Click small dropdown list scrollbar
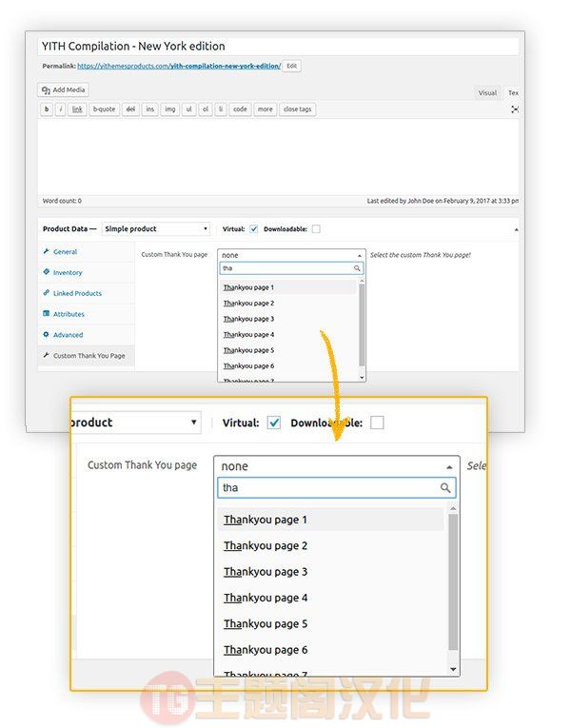Image resolution: width=571 pixels, height=728 pixels. pyautogui.click(x=362, y=325)
